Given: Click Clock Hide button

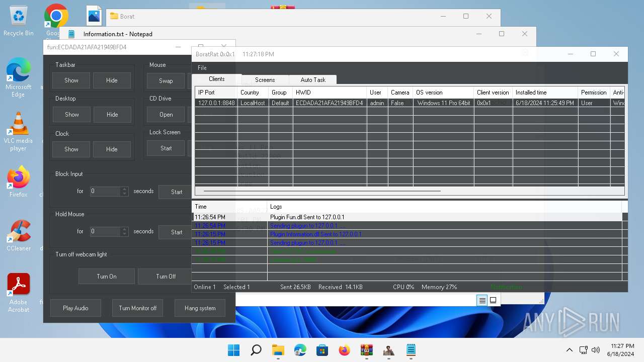Looking at the screenshot, I should pos(112,149).
